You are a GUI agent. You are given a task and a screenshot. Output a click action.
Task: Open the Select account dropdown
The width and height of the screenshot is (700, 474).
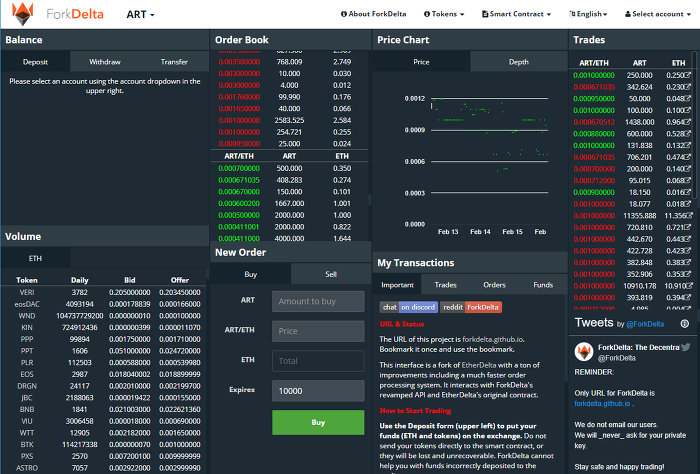point(658,14)
